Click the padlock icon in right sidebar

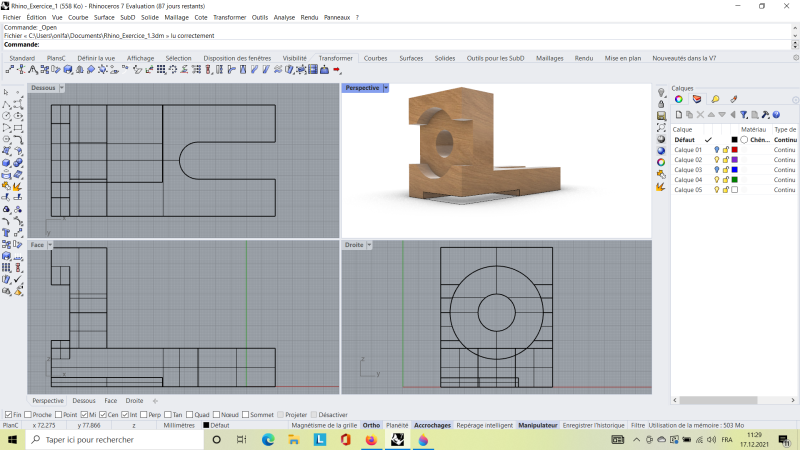pos(661,104)
